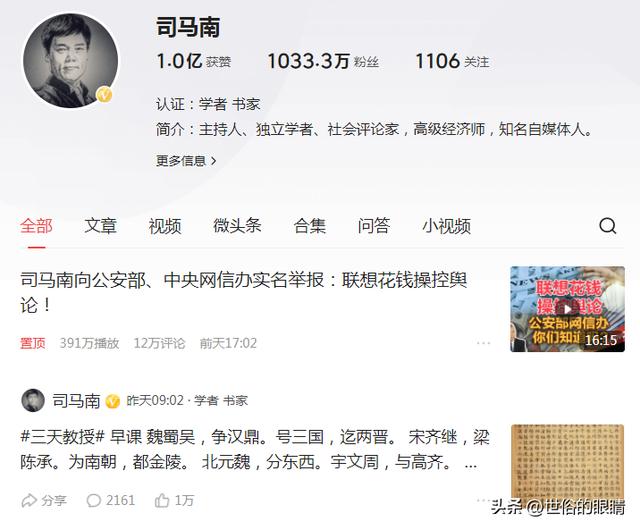
Task: Expand 更多信息 chevron
Action: pyautogui.click(x=213, y=161)
